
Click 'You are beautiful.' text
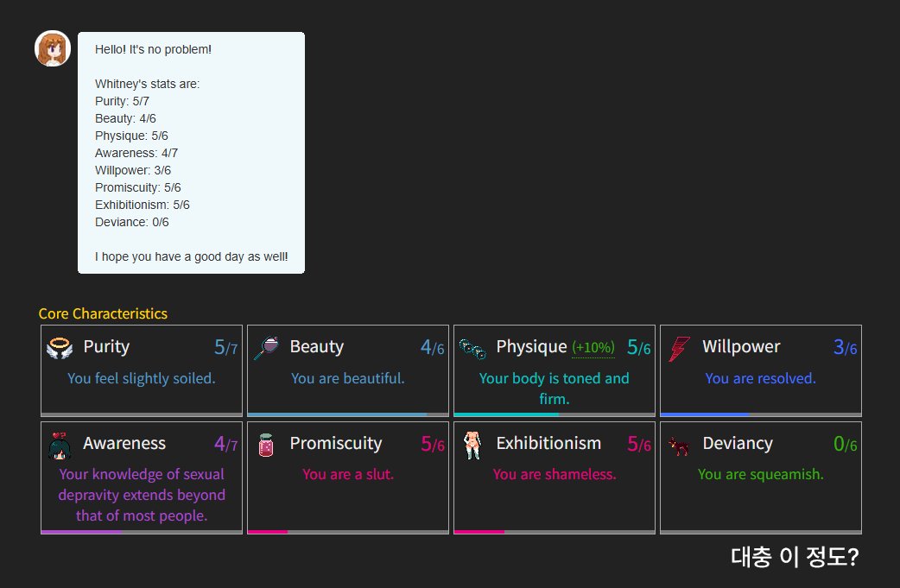348,378
